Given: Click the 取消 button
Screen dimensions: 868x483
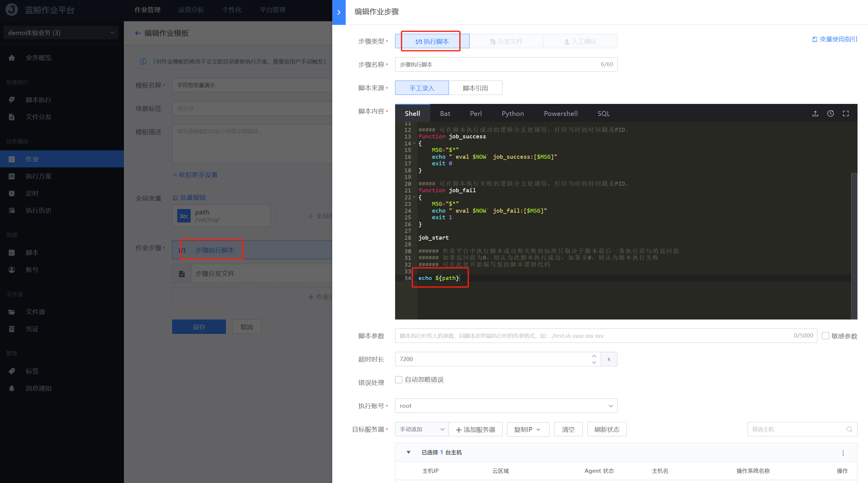Looking at the screenshot, I should 246,327.
